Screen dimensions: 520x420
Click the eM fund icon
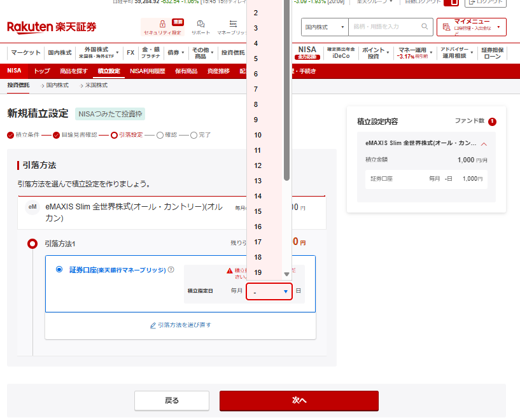32,207
